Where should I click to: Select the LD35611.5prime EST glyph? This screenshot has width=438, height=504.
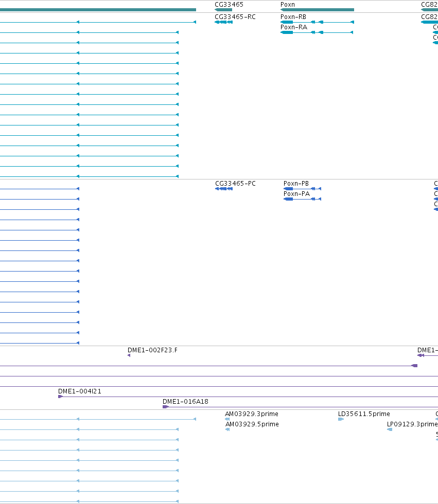(x=341, y=419)
